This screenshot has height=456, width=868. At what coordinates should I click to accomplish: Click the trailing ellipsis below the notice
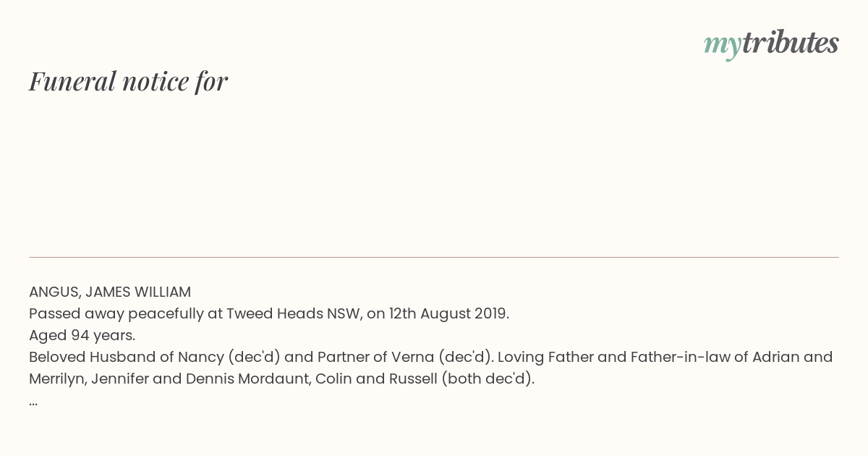[33, 402]
